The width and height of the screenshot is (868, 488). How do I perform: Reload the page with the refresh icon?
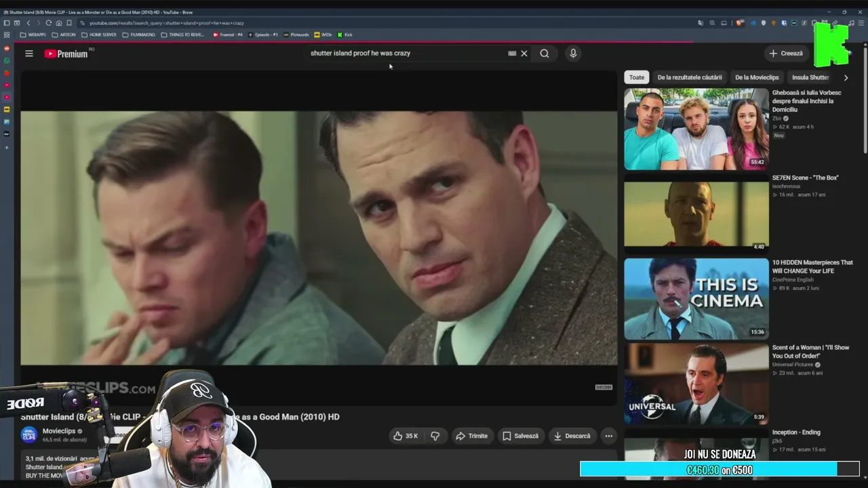pyautogui.click(x=49, y=23)
